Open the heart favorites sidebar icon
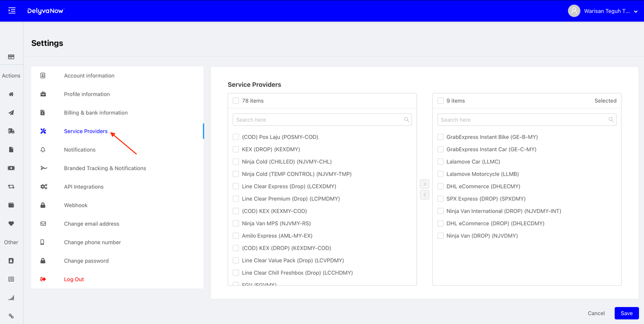 11,224
